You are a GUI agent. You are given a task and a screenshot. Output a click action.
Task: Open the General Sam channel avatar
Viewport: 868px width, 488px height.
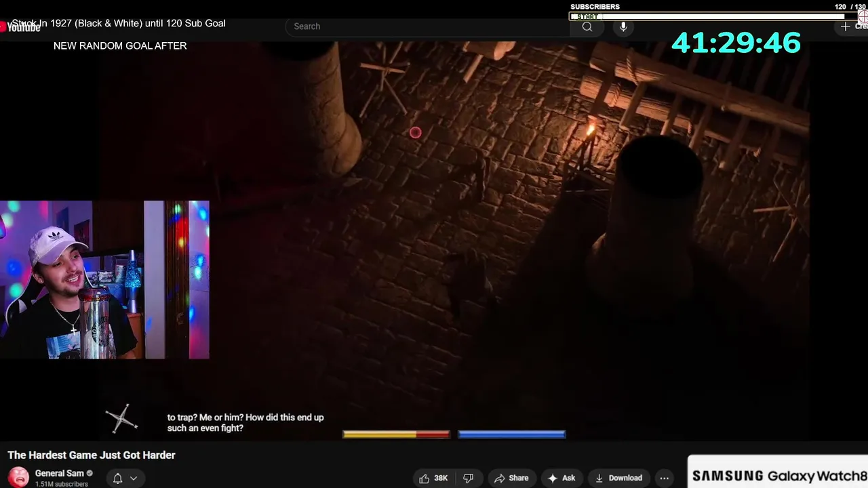[18, 477]
